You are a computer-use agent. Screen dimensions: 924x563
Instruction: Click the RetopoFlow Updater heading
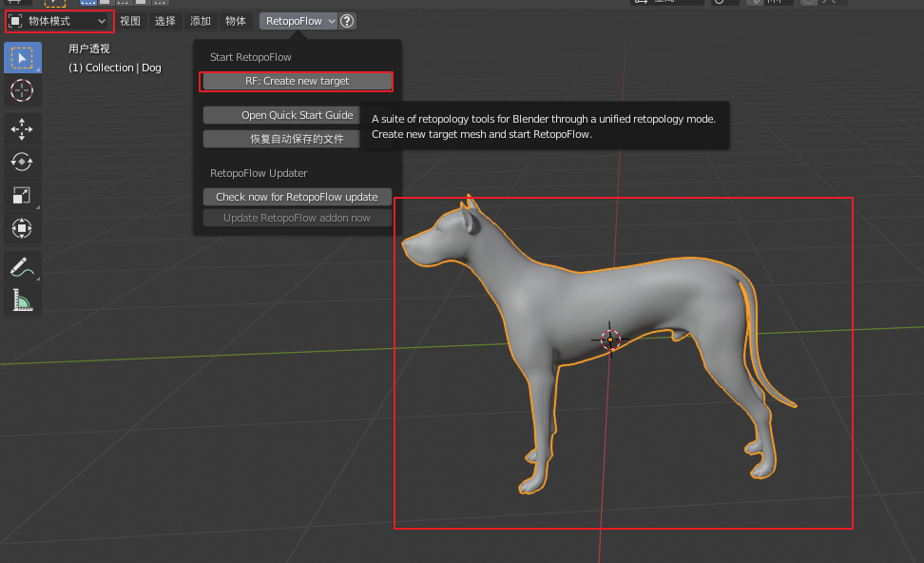[x=259, y=173]
